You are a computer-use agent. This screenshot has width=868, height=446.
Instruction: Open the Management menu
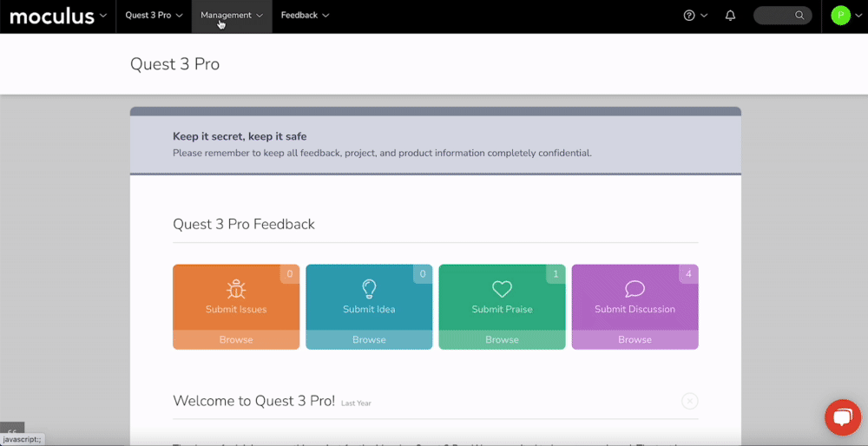(x=232, y=16)
